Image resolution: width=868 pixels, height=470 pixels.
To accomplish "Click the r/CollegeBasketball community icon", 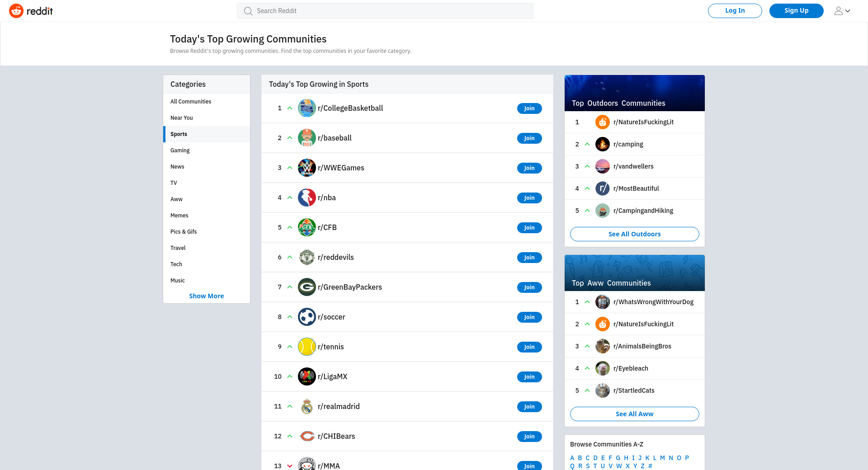I will pos(307,108).
